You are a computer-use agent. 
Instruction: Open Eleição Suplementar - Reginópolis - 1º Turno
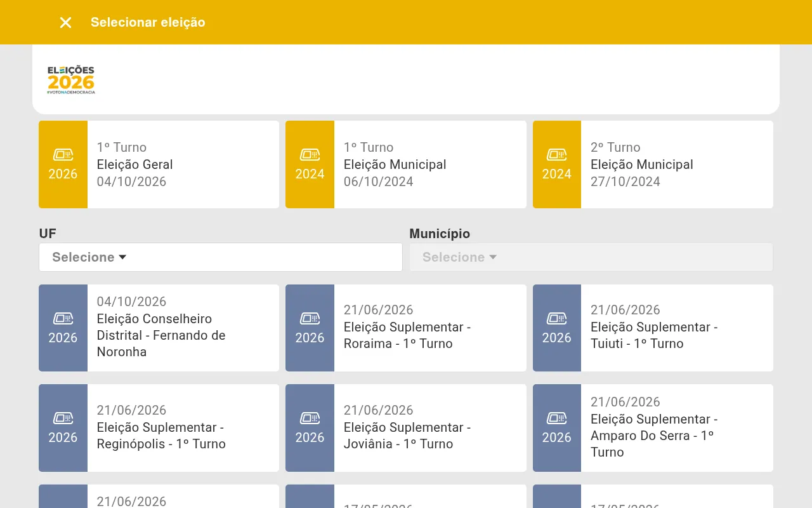[x=159, y=428]
